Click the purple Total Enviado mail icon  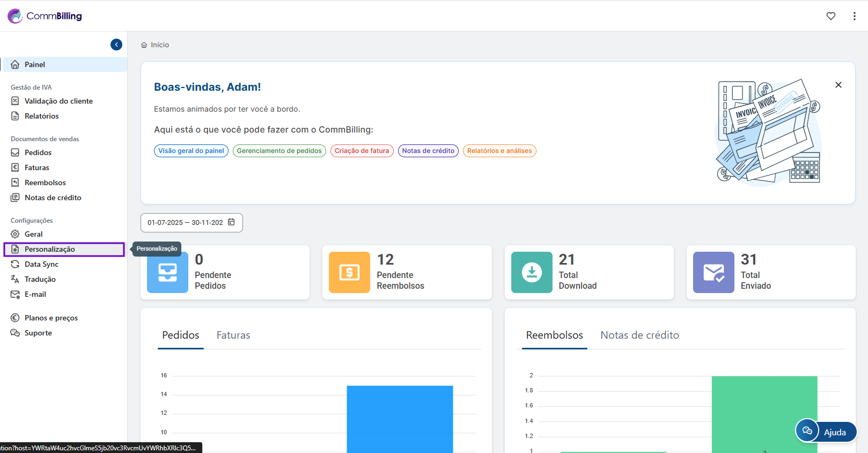tap(713, 272)
